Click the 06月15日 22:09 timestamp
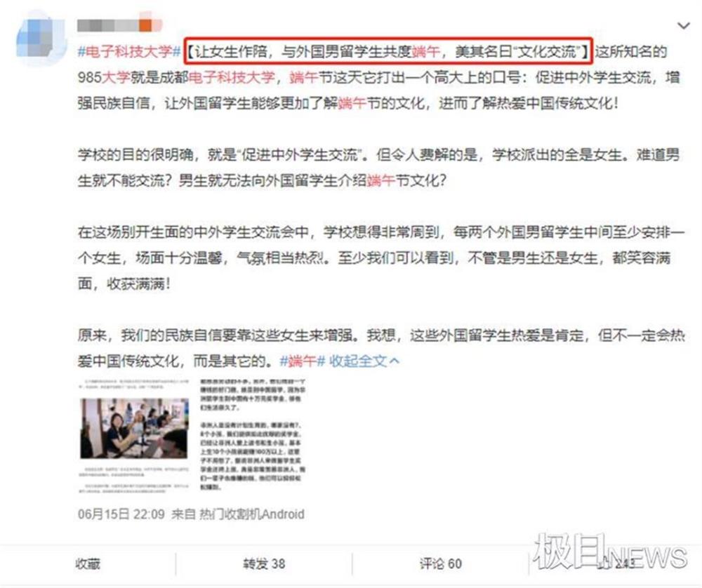Screen dimensions: 702x588 tap(121, 514)
